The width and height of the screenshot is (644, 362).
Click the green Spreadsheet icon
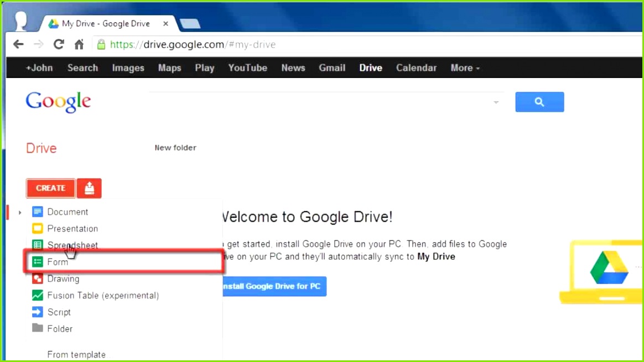pyautogui.click(x=38, y=245)
